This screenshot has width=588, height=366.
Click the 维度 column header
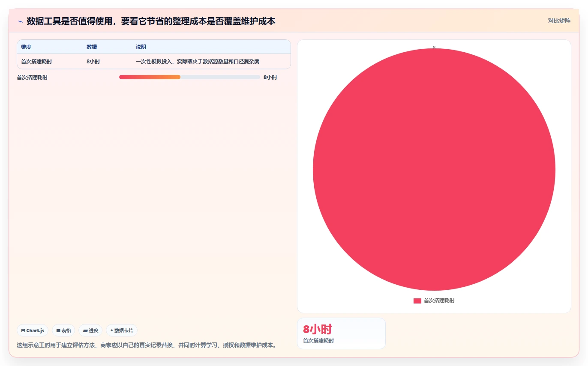coord(26,47)
